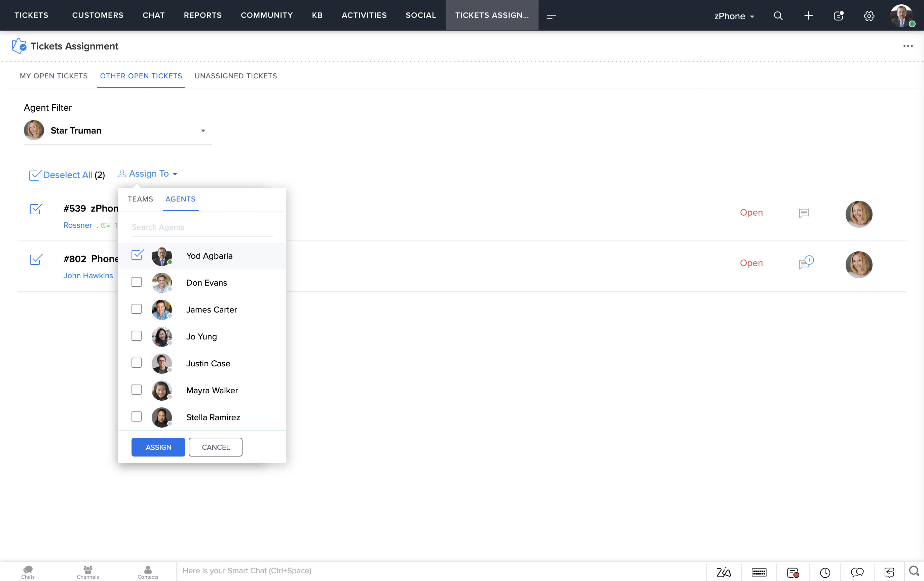Screen dimensions: 924x581
Task: Open the keyboard shortcuts icon in bottom bar
Action: pos(759,572)
